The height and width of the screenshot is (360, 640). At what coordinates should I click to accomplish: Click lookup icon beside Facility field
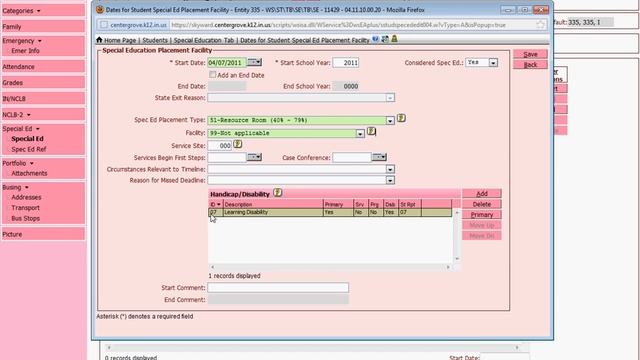coord(371,131)
